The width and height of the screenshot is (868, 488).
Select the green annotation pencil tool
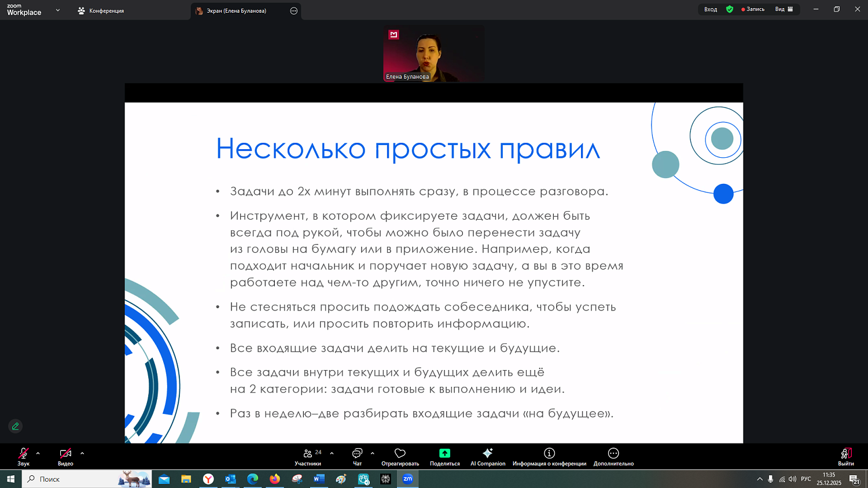(x=15, y=426)
